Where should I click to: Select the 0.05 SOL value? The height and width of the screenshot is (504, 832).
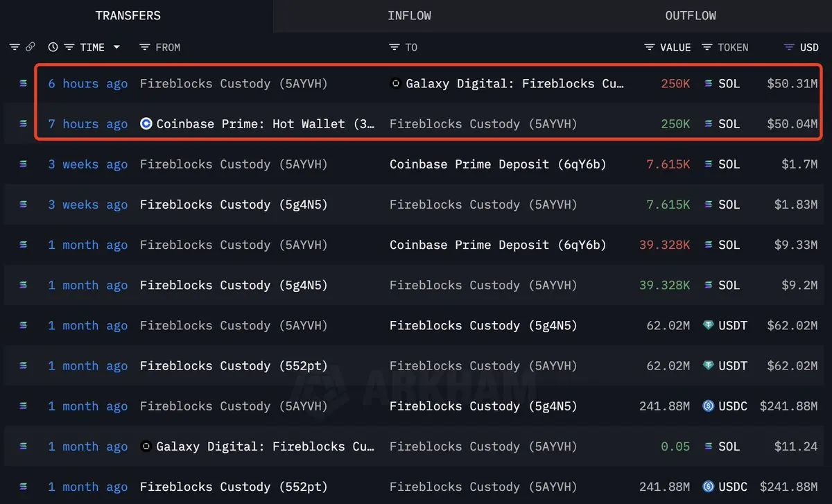[x=675, y=446]
